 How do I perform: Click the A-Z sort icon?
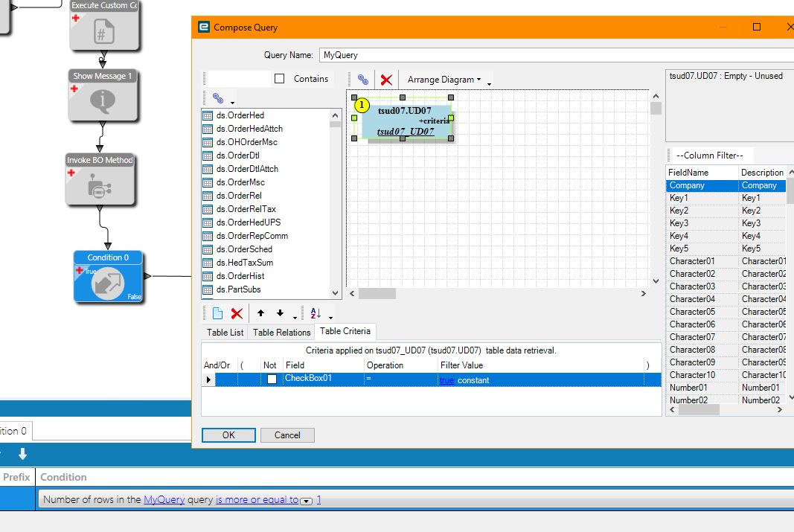(316, 313)
